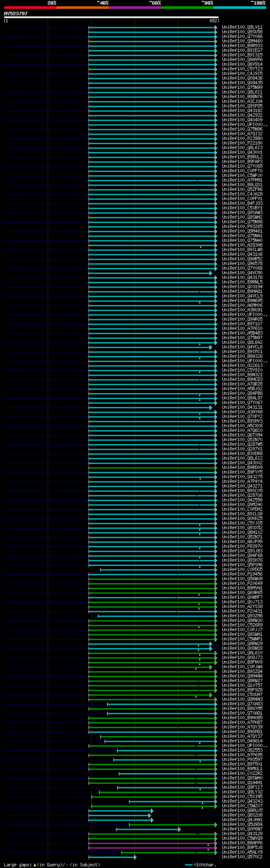The image size is (270, 868).
Task: Select label UniRef100_B9SMV3
Action: pos(242,421)
